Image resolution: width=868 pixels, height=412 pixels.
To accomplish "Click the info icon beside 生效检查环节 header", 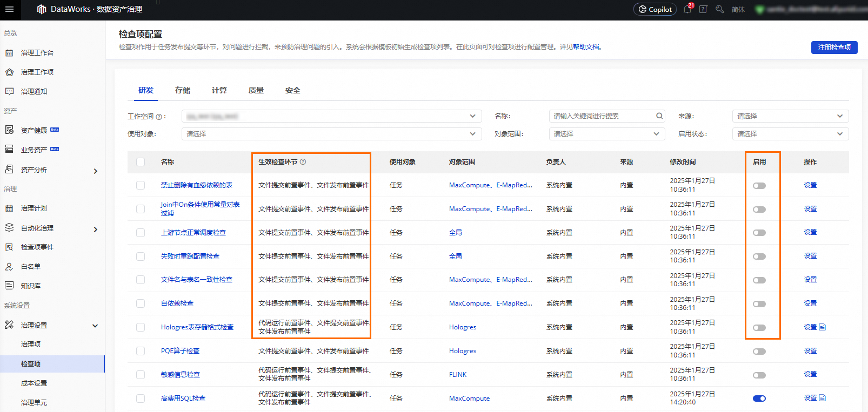I will click(x=303, y=162).
